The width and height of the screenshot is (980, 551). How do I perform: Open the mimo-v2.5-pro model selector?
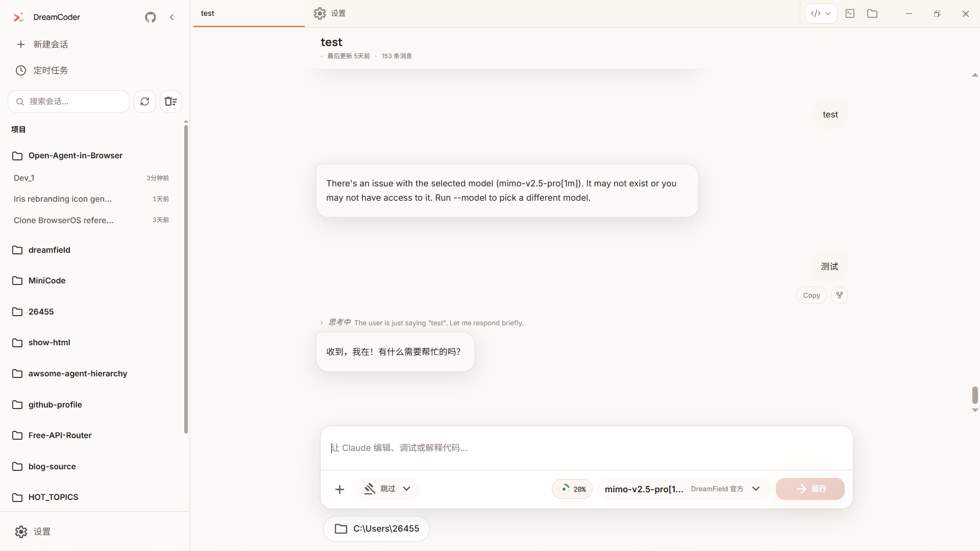click(x=682, y=489)
